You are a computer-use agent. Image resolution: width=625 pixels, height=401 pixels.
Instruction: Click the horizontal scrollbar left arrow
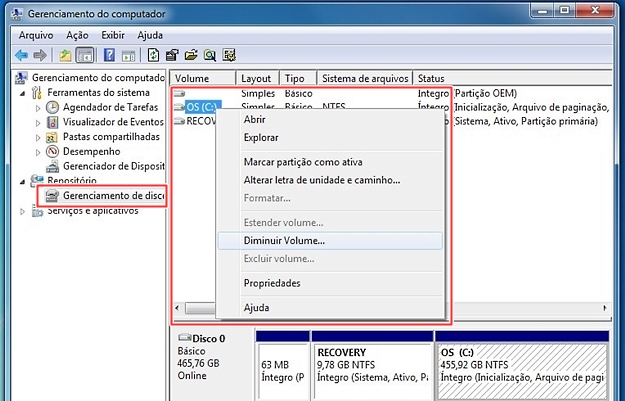pyautogui.click(x=177, y=308)
